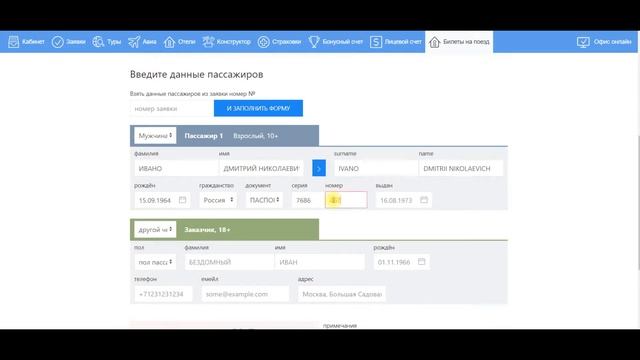
Task: Click the фамилия field with ИВАНО
Action: (x=176, y=168)
